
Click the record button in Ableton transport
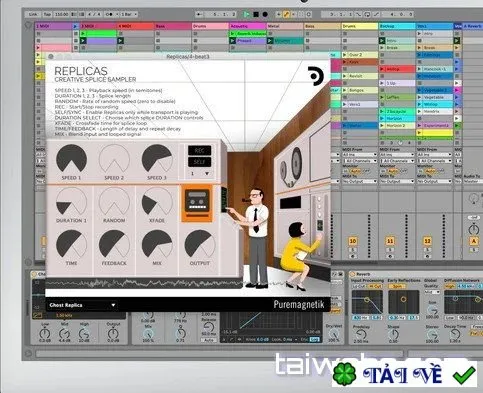pos(265,14)
